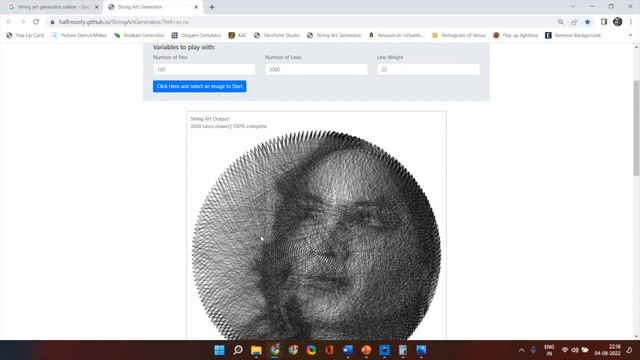Open the focus assist moon icon

(x=629, y=350)
